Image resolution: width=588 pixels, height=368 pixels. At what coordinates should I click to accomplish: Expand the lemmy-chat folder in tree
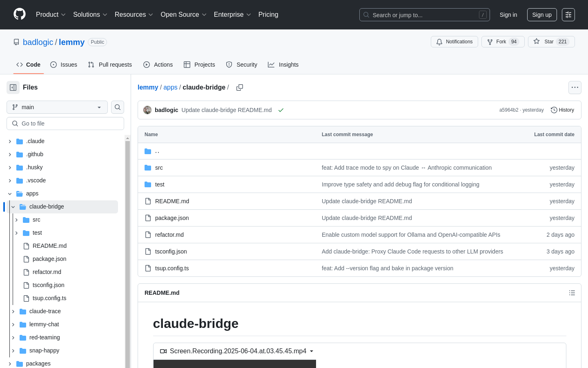(13, 324)
